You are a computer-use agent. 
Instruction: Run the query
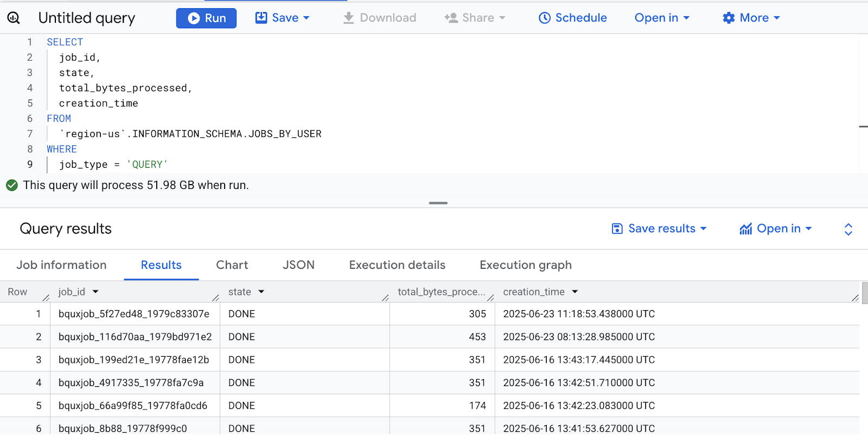pyautogui.click(x=206, y=18)
